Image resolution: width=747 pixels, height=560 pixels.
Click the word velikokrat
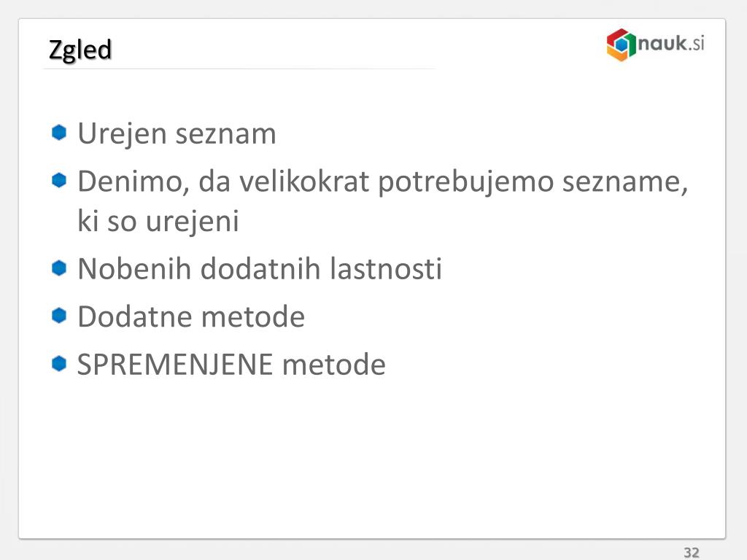(304, 182)
